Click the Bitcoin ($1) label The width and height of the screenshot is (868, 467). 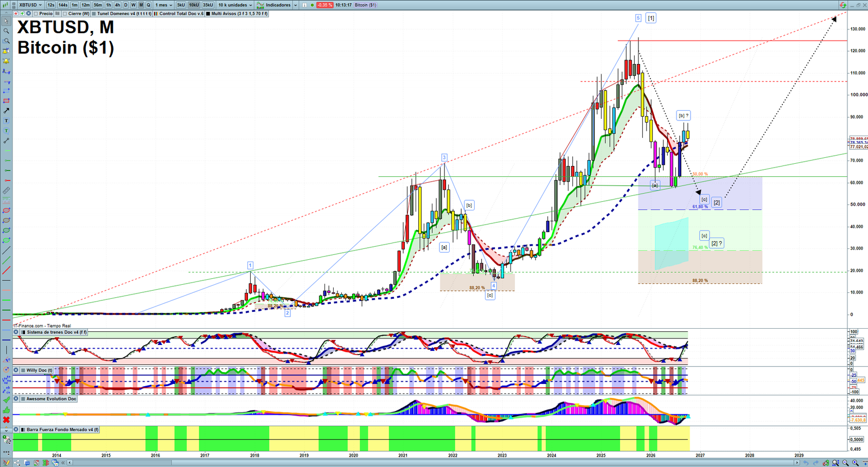(x=366, y=5)
